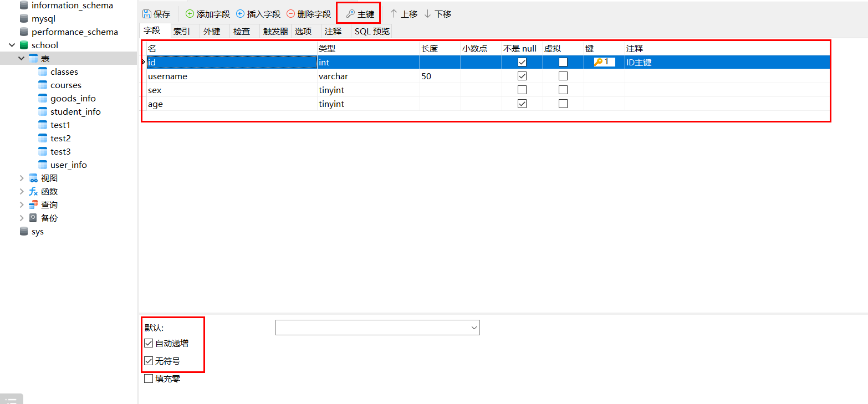Expand the Views (视图) tree node
The height and width of the screenshot is (404, 868).
click(22, 178)
